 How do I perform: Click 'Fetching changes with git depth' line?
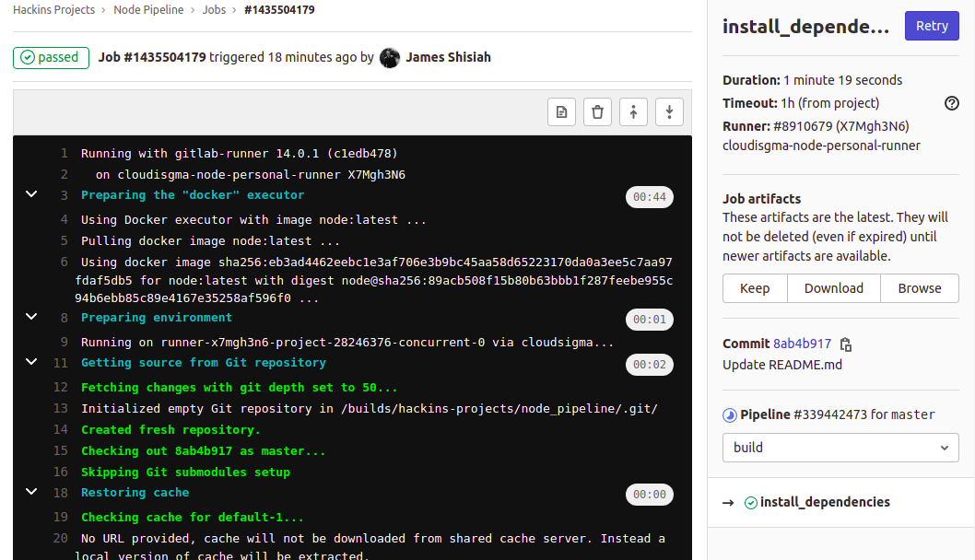239,388
